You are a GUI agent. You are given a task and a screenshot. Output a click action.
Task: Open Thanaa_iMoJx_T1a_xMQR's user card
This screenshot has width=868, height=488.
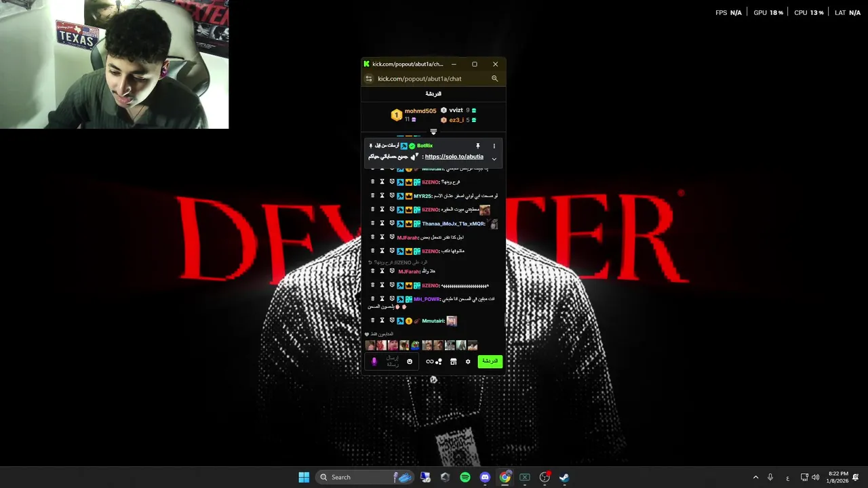[454, 224]
